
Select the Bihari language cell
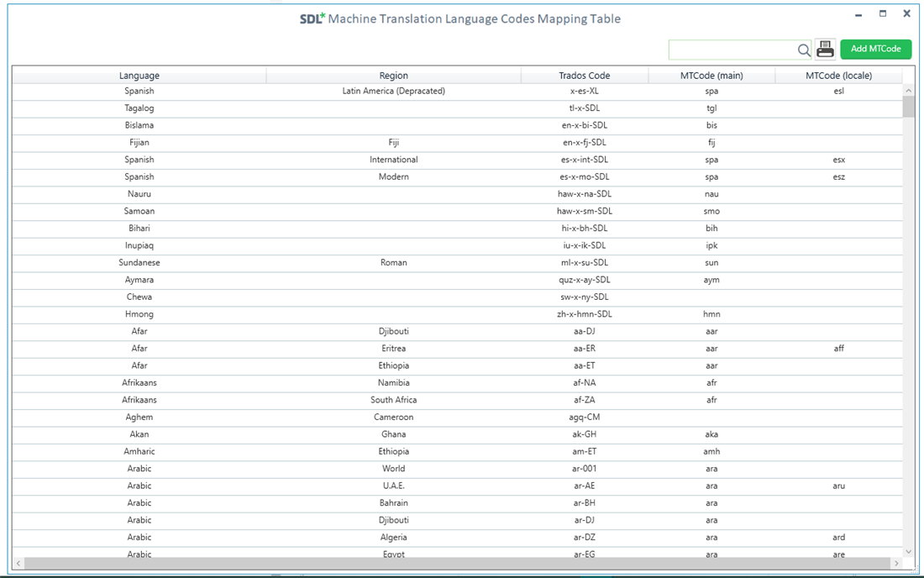[x=139, y=228]
